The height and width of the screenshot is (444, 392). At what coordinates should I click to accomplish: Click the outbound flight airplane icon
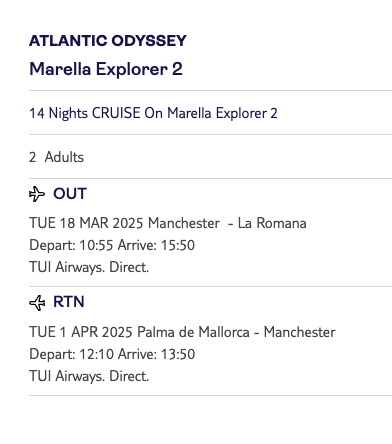click(x=37, y=194)
